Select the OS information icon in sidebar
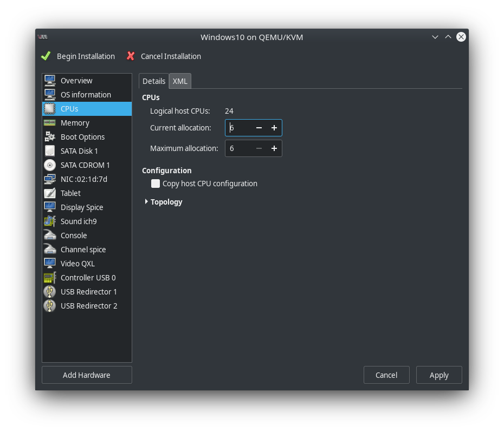 coord(50,95)
